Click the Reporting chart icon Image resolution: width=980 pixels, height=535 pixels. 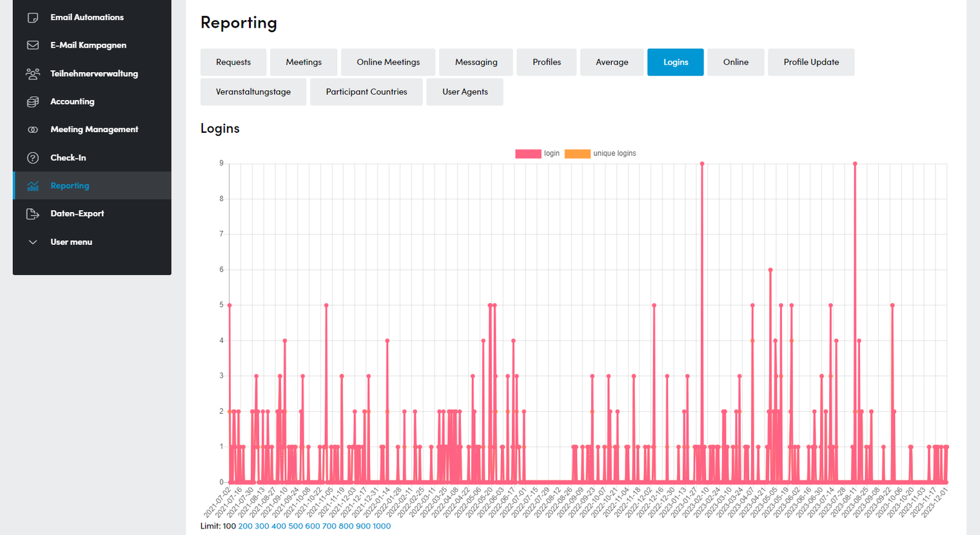pyautogui.click(x=33, y=186)
